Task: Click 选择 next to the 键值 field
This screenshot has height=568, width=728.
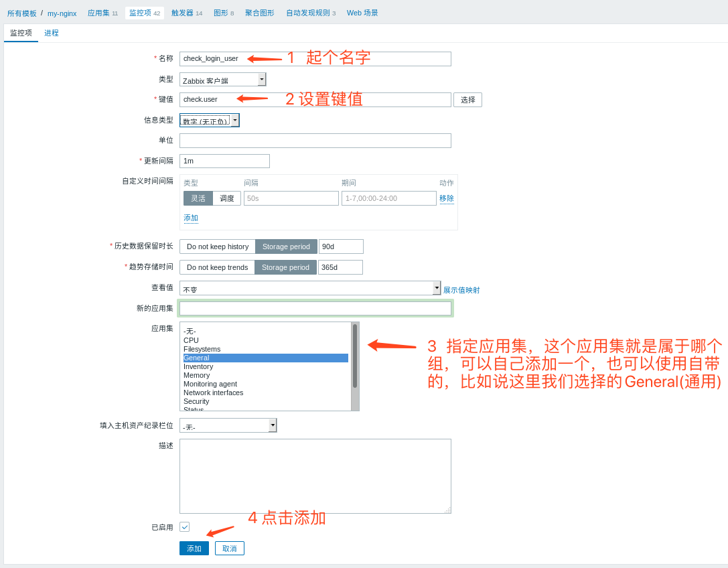Action: tap(467, 99)
